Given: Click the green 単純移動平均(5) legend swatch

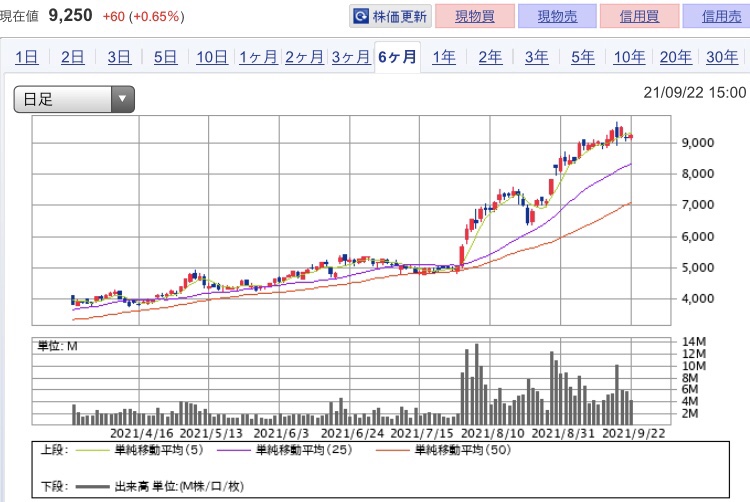Looking at the screenshot, I should point(92,450).
